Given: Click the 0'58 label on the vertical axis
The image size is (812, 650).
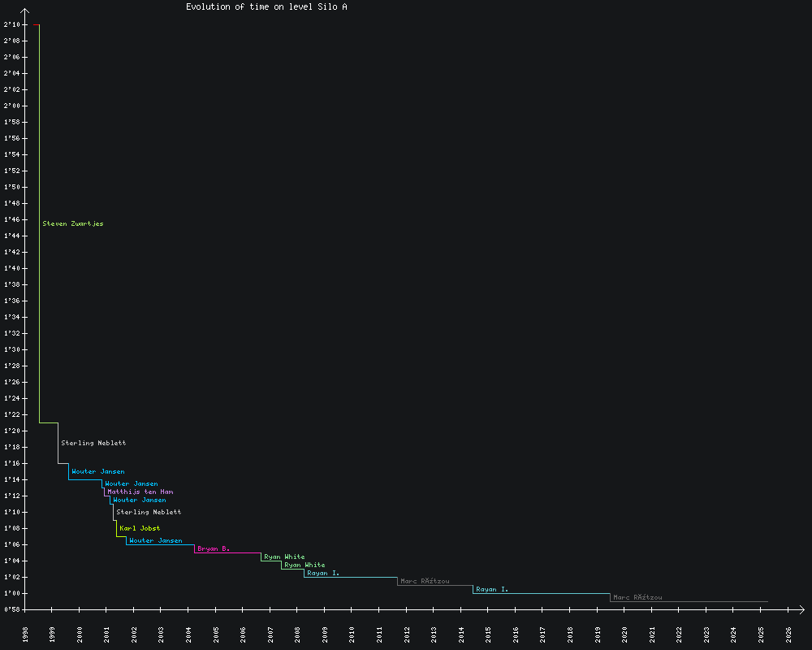Looking at the screenshot, I should 11,609.
